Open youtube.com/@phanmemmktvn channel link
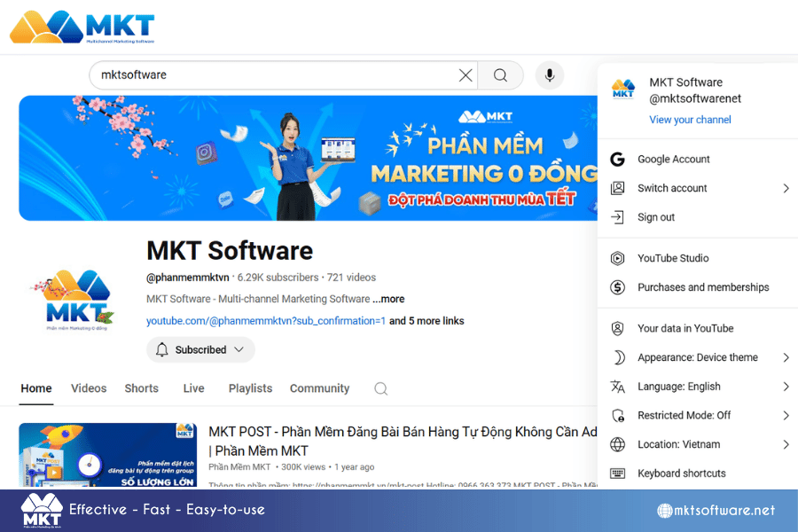 (x=266, y=321)
